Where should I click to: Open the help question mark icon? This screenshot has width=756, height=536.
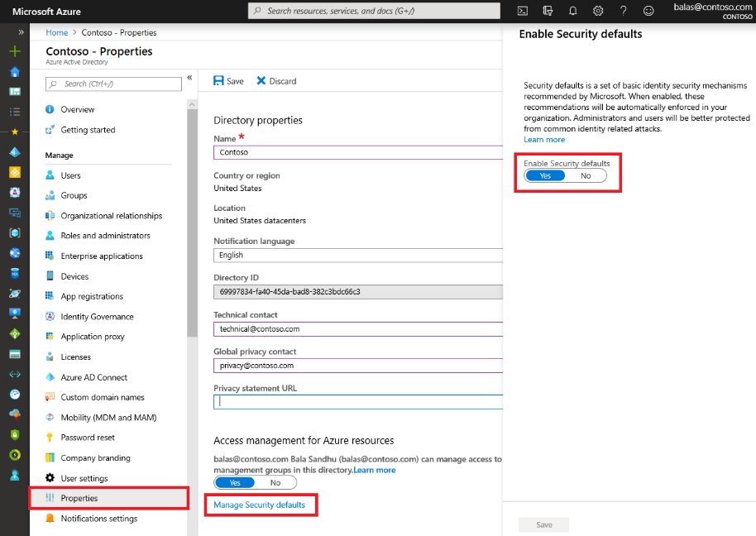coord(623,11)
